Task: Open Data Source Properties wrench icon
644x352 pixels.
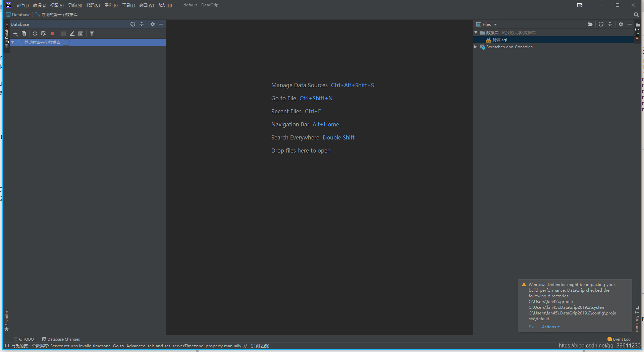Action: (x=44, y=34)
